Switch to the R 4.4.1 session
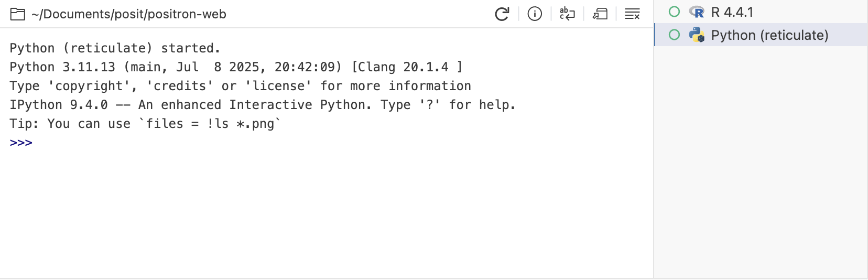Screen dimensions: 868x280 click(x=732, y=12)
